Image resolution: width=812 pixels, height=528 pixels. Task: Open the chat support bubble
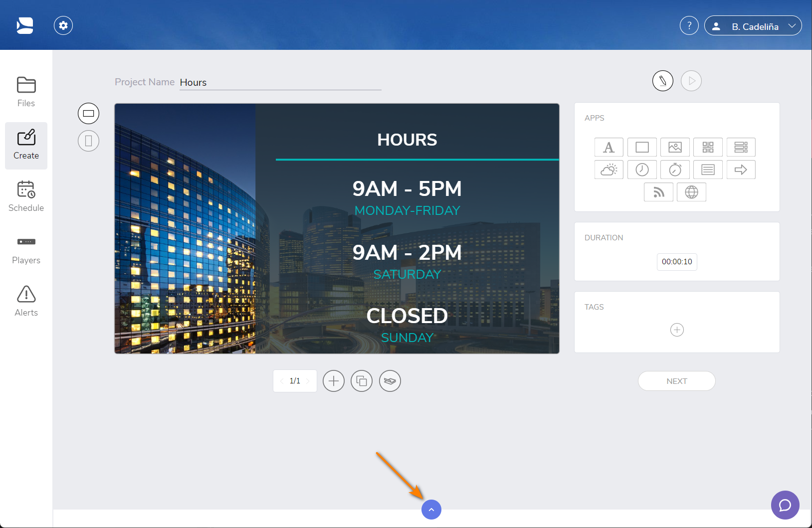click(785, 505)
